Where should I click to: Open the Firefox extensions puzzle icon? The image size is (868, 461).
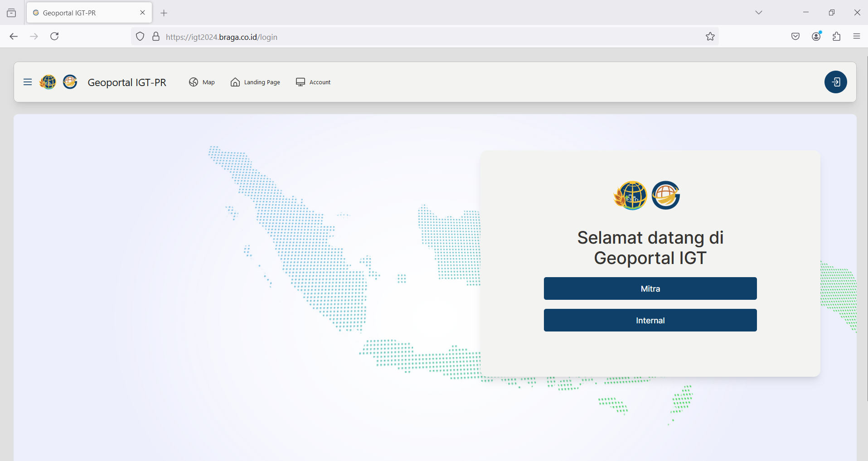(836, 36)
